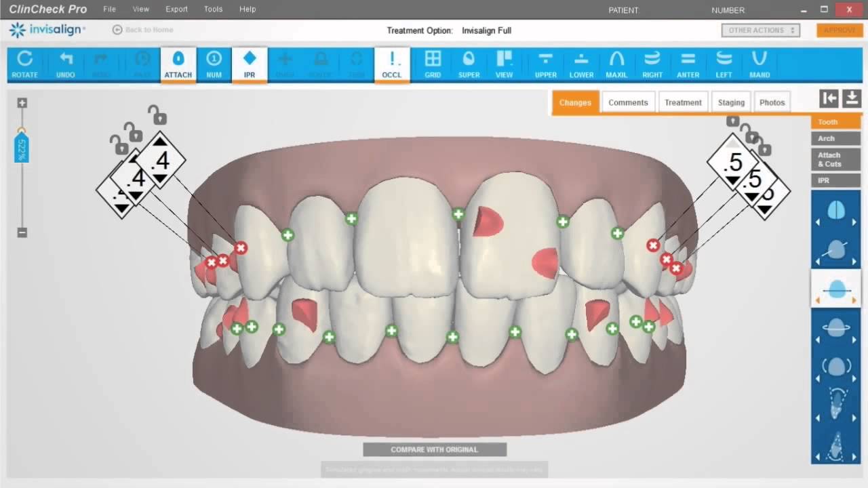Switch to Mand occlusal view
868x488 pixels.
pos(759,65)
